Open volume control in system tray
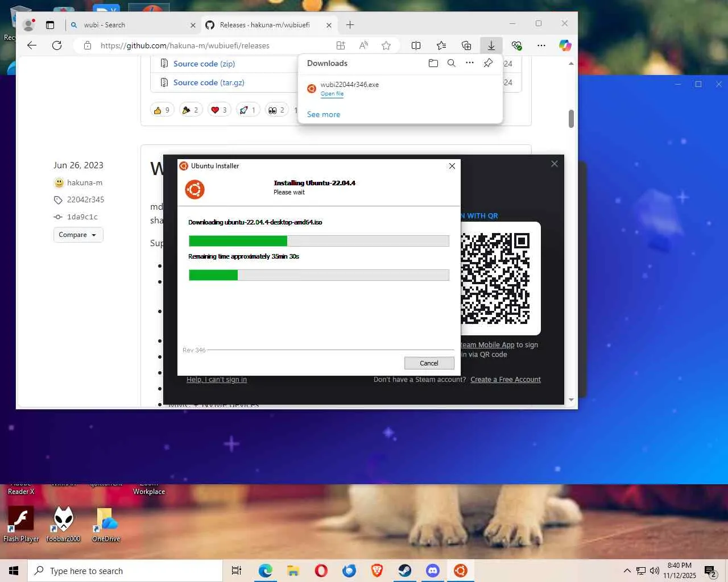The image size is (728, 582). point(655,571)
